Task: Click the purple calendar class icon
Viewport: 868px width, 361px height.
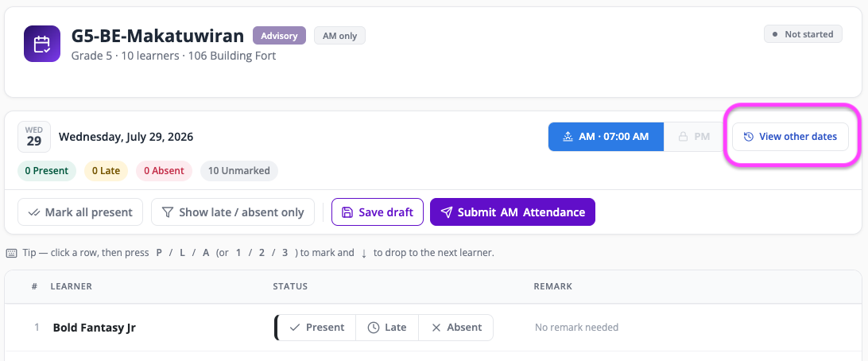Action: tap(42, 44)
